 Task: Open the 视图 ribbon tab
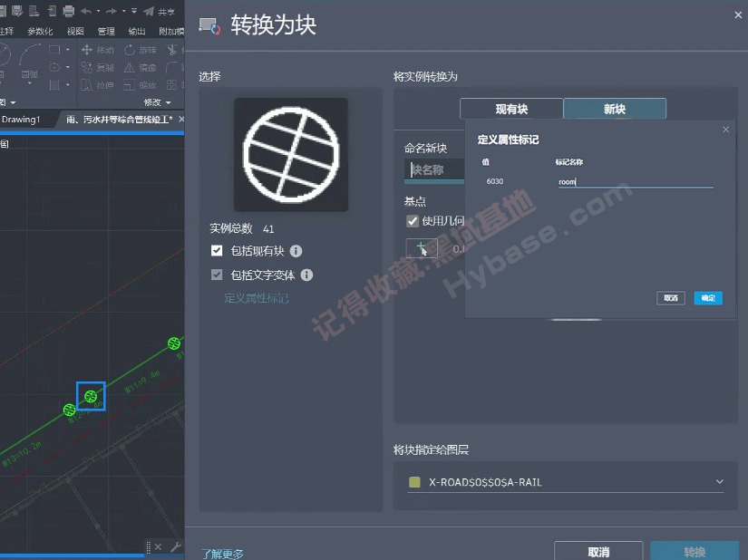click(x=75, y=32)
